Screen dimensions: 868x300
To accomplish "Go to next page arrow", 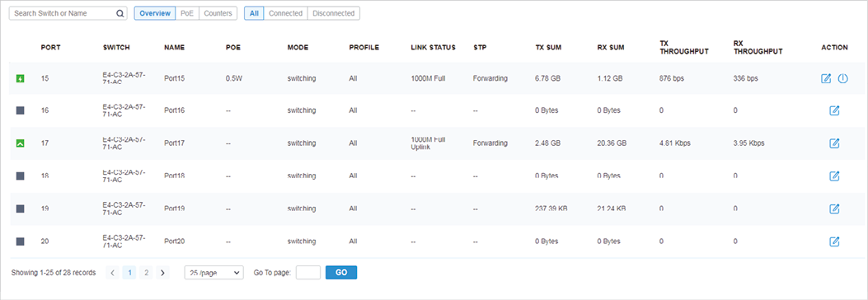I will point(162,272).
